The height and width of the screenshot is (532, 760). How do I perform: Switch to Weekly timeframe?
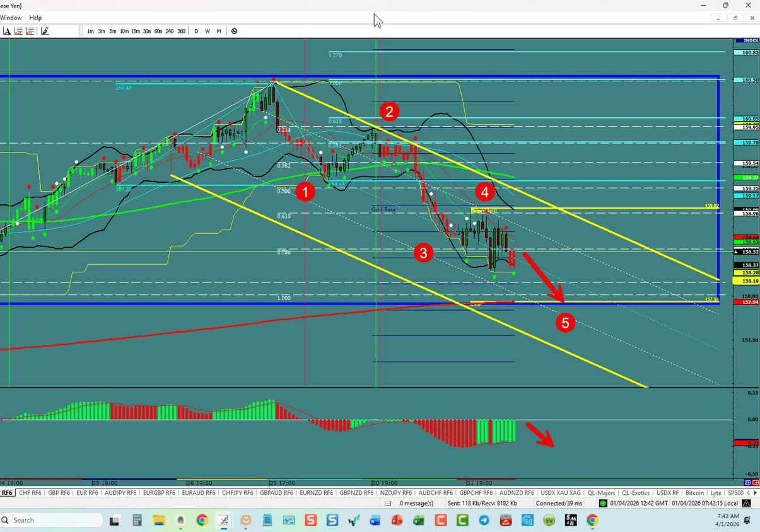[207, 30]
